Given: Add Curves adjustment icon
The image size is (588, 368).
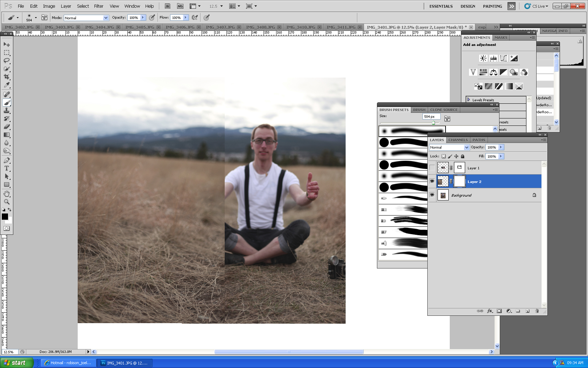Looking at the screenshot, I should (x=504, y=58).
